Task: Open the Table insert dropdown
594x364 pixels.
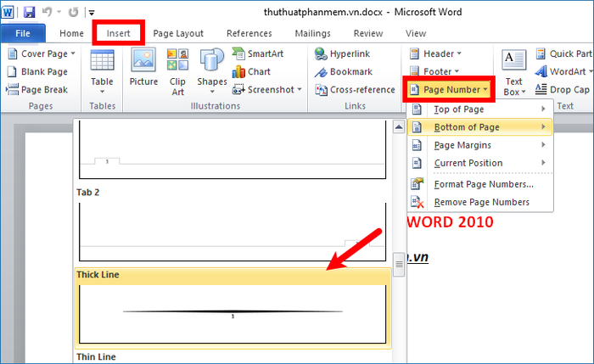Action: tap(102, 72)
